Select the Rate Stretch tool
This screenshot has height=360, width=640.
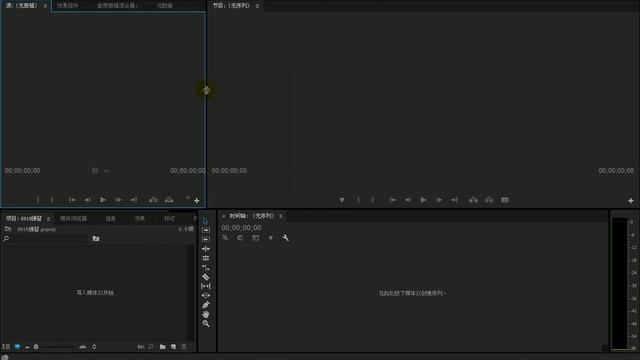(x=206, y=267)
